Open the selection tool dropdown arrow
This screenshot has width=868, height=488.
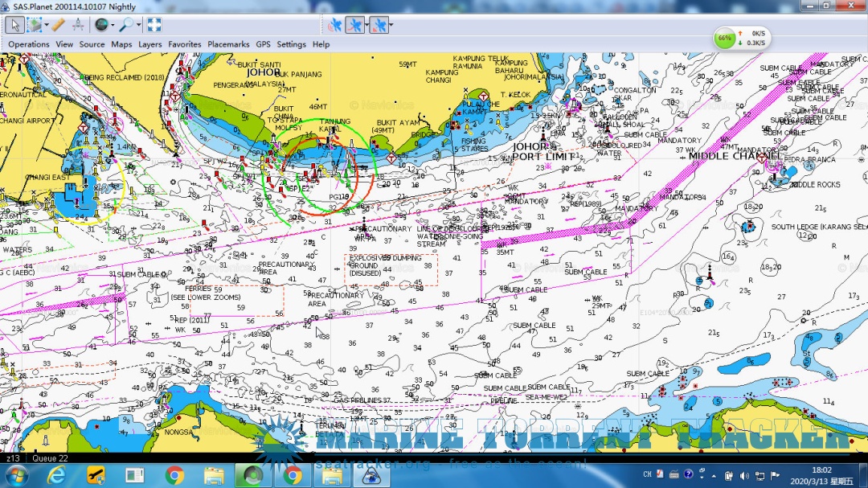point(46,25)
